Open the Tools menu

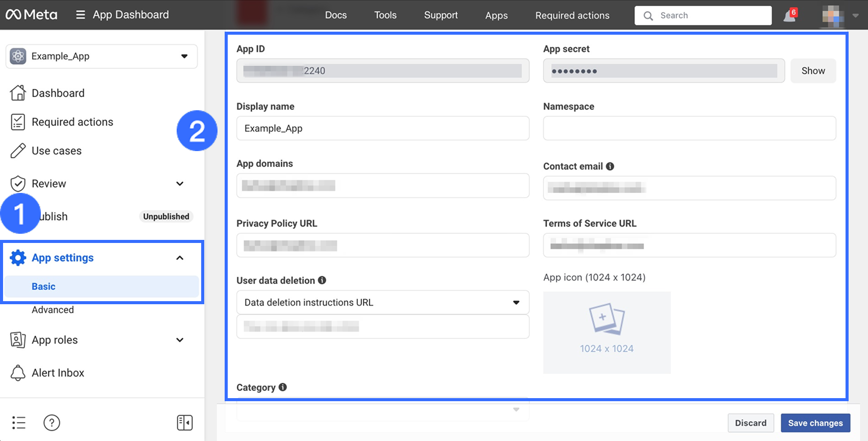pyautogui.click(x=385, y=15)
